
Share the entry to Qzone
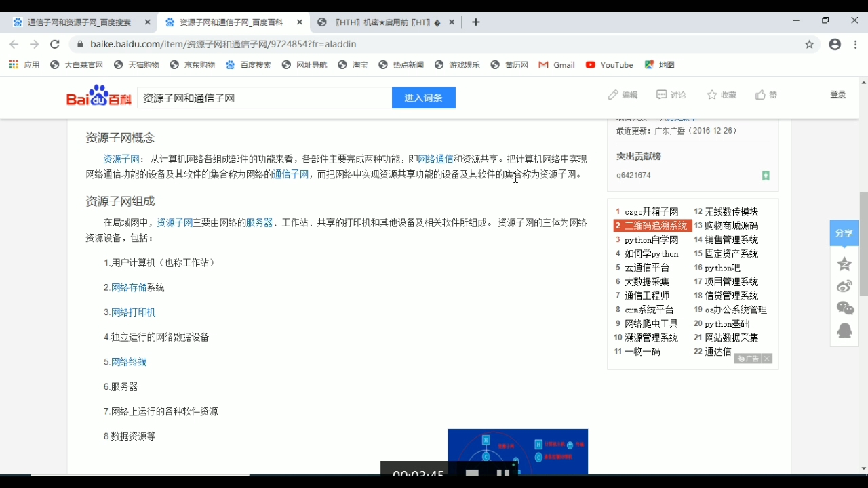coord(844,264)
